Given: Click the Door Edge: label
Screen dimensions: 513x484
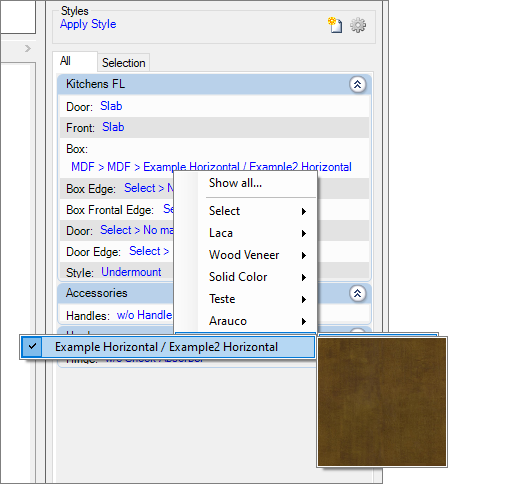Looking at the screenshot, I should click(x=93, y=252).
